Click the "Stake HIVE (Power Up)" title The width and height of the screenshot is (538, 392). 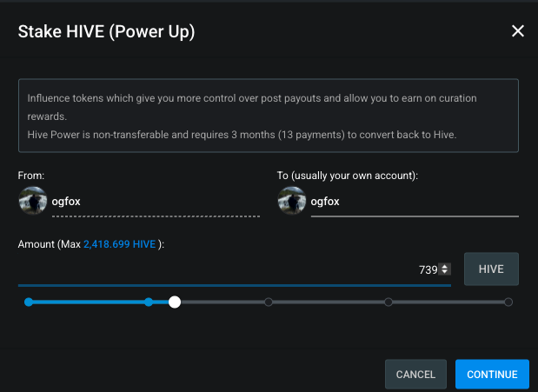click(x=106, y=31)
